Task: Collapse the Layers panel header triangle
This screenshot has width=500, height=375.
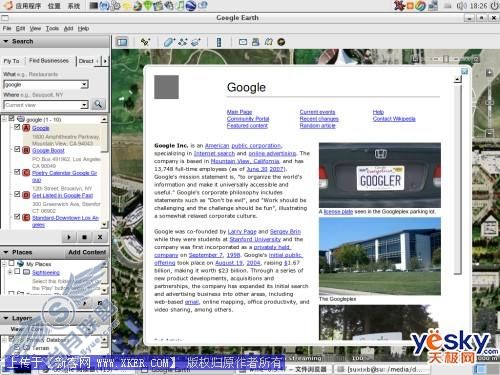Action: coord(6,318)
